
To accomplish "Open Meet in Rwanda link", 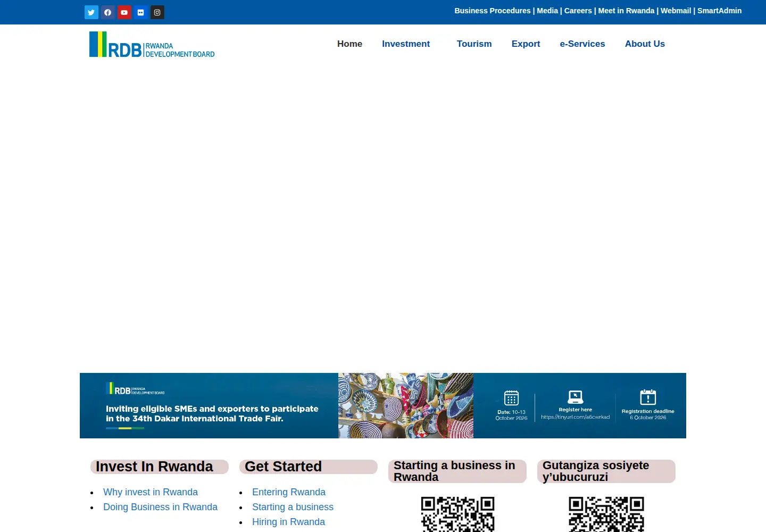I will coord(626,11).
